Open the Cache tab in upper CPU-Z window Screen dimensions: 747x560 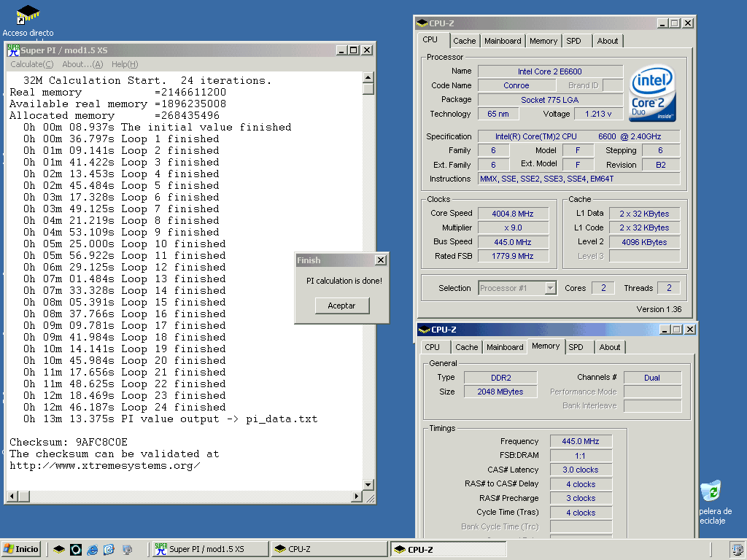(464, 41)
